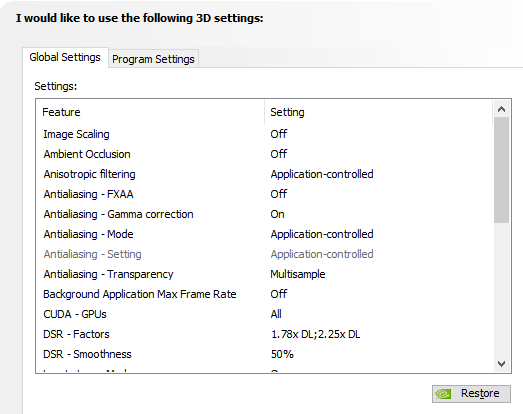Viewport: 523px width, 414px height.
Task: Switch to the Global Settings tab
Action: pos(65,57)
